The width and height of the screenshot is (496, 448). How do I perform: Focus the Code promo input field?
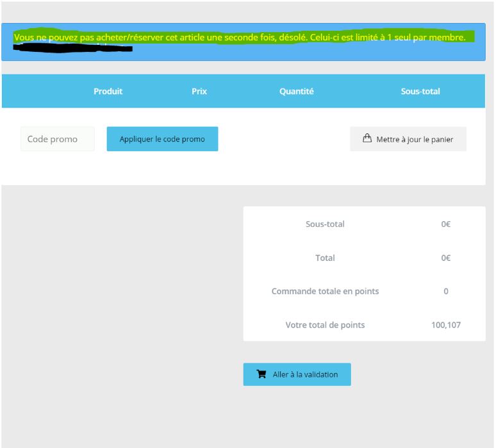click(57, 139)
